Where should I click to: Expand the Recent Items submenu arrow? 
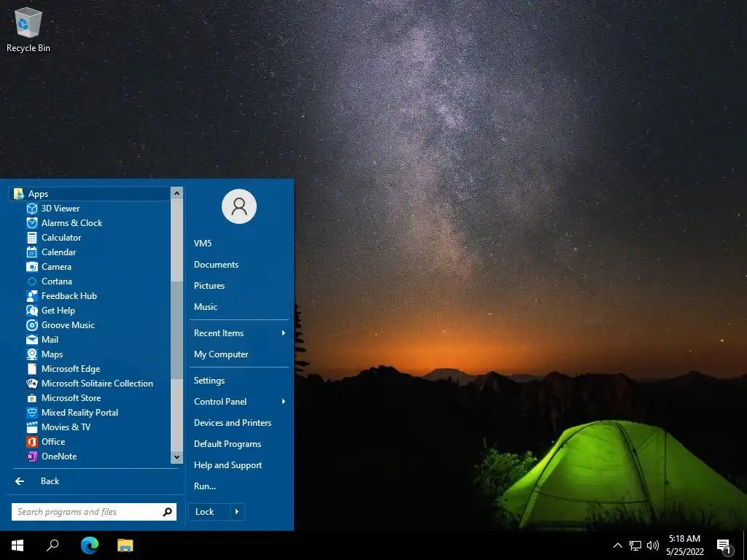284,332
